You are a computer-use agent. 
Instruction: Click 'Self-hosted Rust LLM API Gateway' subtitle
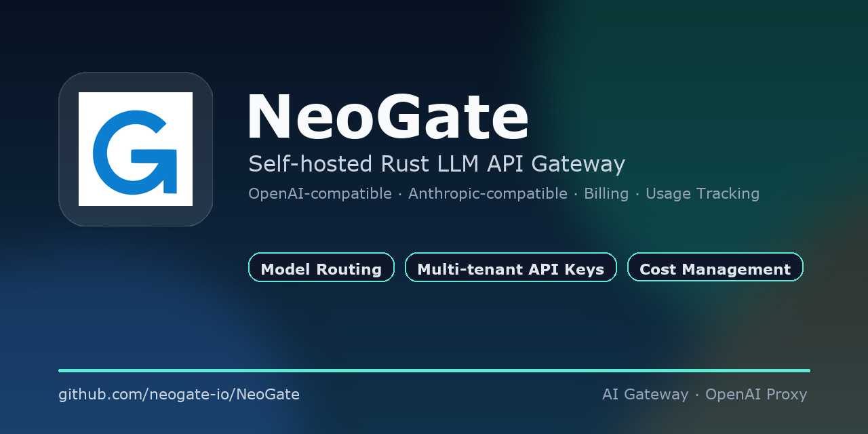point(437,164)
